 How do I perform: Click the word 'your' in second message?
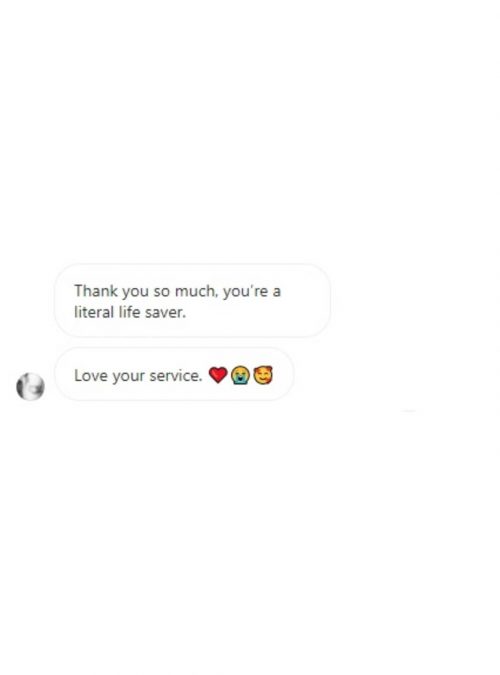coord(128,377)
